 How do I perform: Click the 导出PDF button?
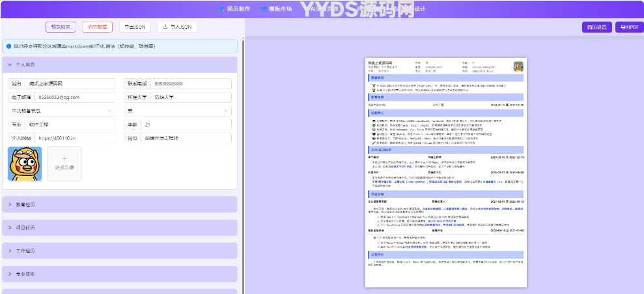point(629,27)
